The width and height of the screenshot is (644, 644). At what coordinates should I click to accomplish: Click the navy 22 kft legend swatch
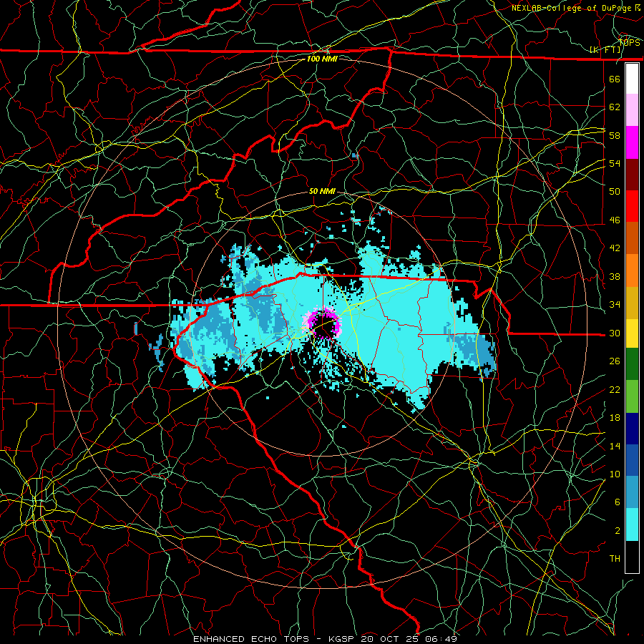click(x=632, y=429)
